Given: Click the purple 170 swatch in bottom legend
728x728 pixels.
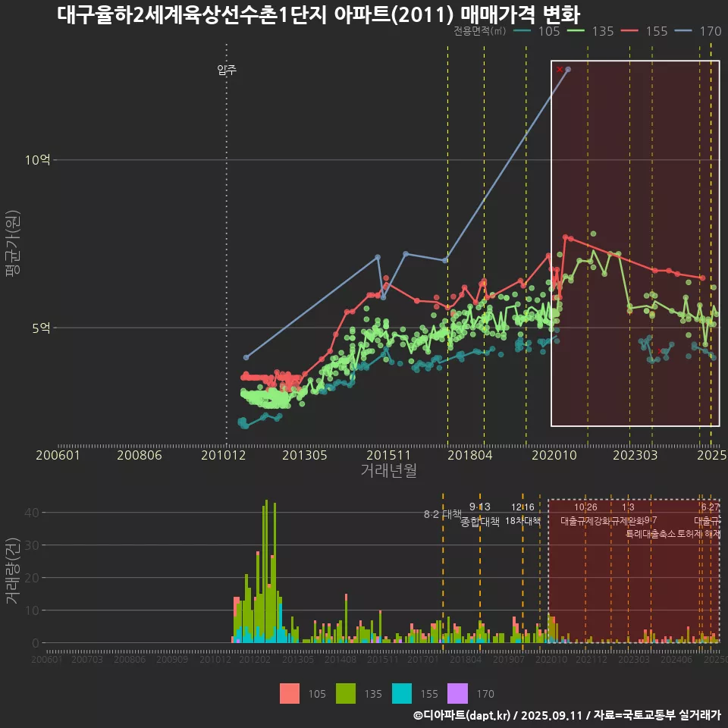Looking at the screenshot, I should pos(457,694).
